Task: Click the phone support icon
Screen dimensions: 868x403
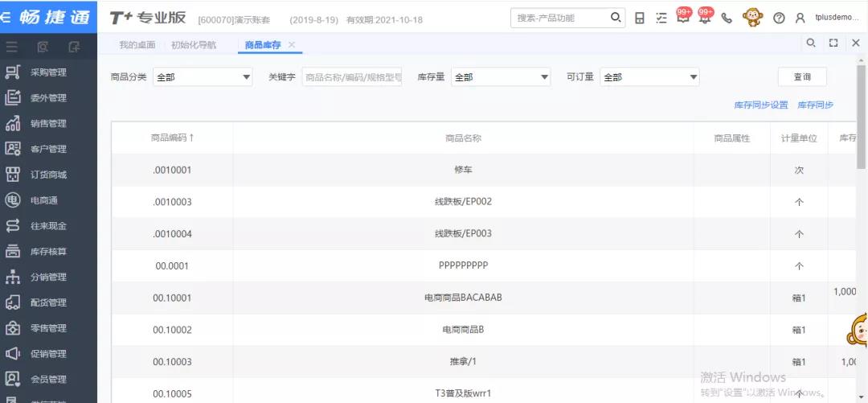Action: [x=727, y=19]
